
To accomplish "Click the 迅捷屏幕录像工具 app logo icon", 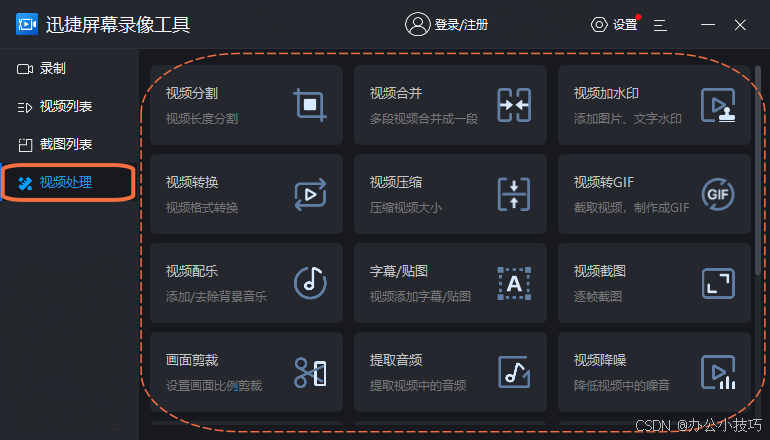I will pyautogui.click(x=27, y=24).
